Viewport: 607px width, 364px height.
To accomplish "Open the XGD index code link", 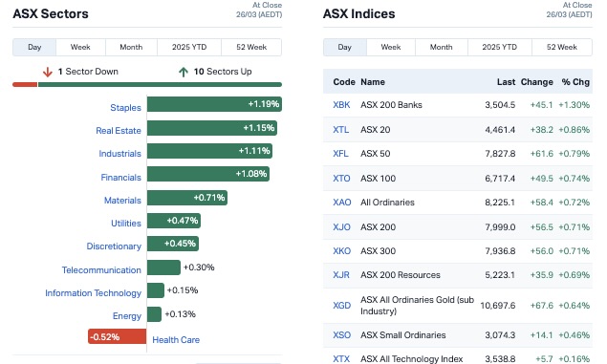I will pos(342,306).
